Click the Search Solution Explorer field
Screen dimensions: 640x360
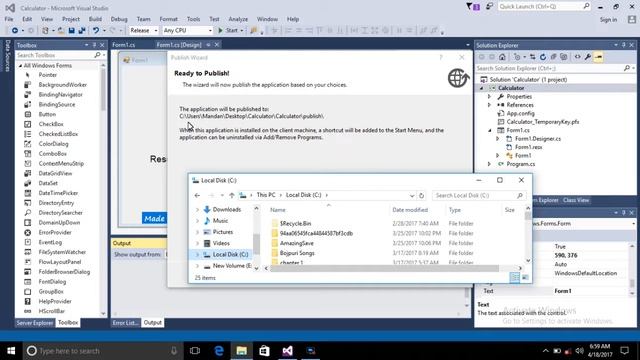point(555,68)
